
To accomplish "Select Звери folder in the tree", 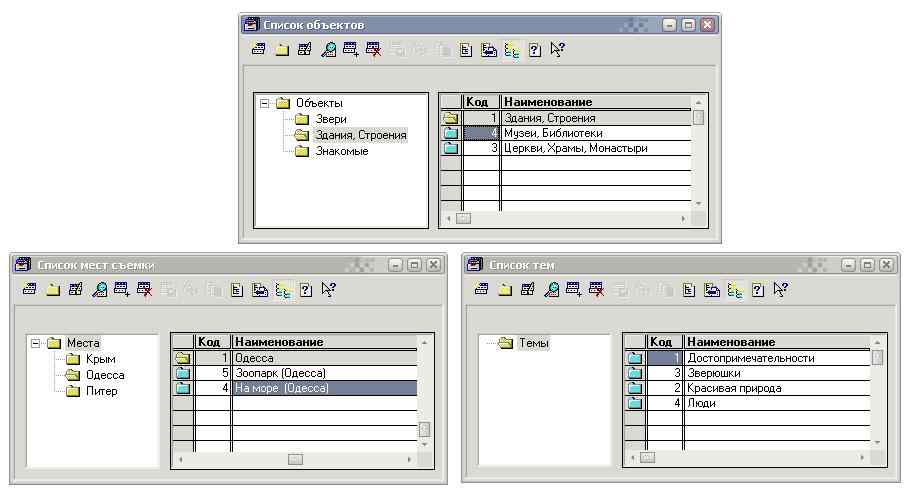I will (331, 119).
